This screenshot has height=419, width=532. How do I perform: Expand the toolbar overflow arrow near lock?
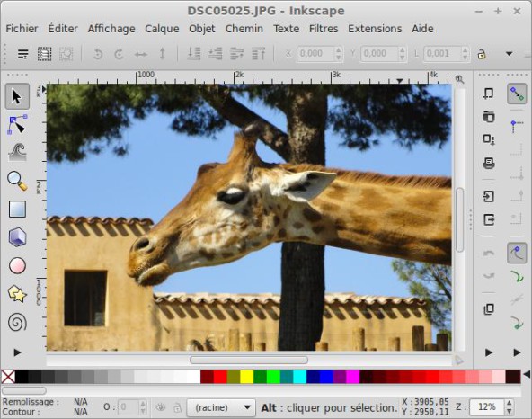click(x=509, y=54)
